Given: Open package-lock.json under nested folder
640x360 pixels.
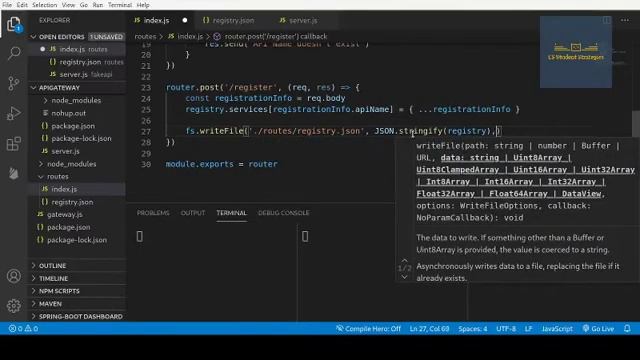Looking at the screenshot, I should pyautogui.click(x=81, y=139).
